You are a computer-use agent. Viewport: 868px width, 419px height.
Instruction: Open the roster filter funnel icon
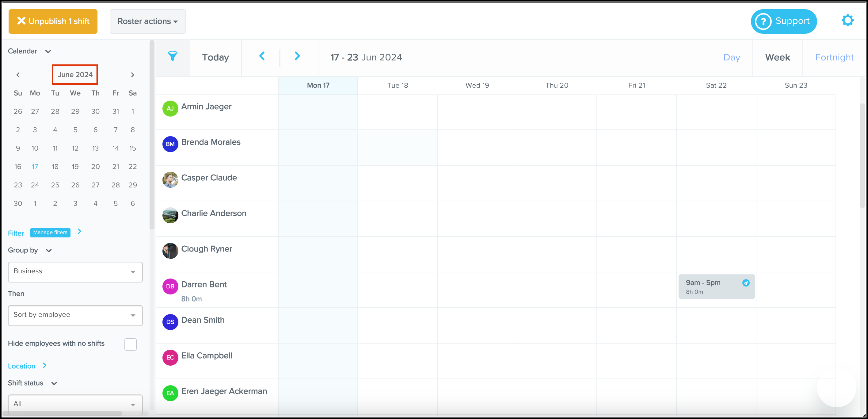(x=173, y=56)
